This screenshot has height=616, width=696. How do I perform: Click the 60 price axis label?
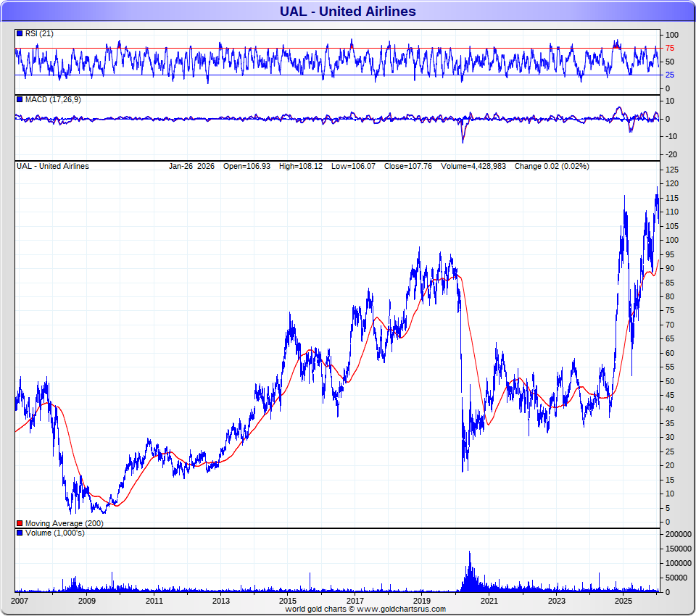coord(670,353)
